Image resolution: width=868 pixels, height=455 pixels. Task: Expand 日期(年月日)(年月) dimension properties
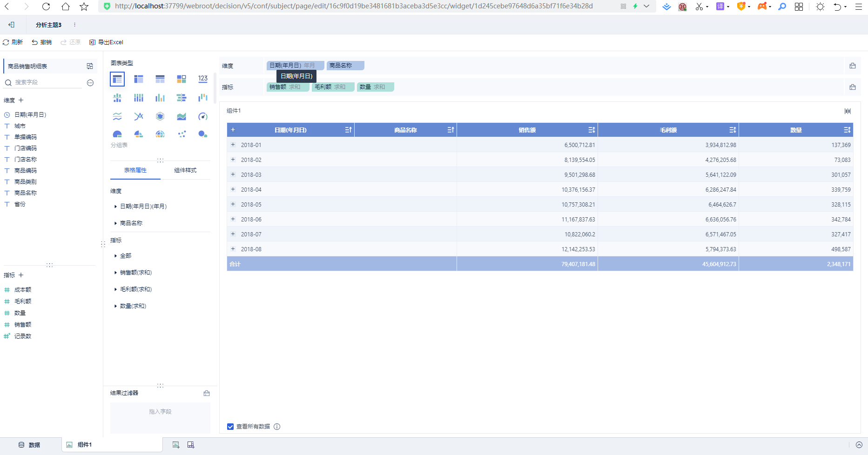[115, 207]
